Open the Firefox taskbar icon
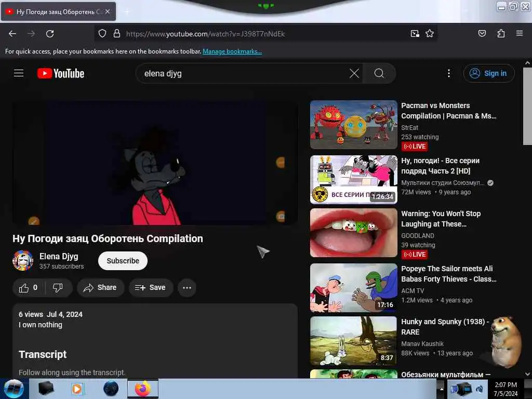This screenshot has width=532, height=399. (x=143, y=389)
